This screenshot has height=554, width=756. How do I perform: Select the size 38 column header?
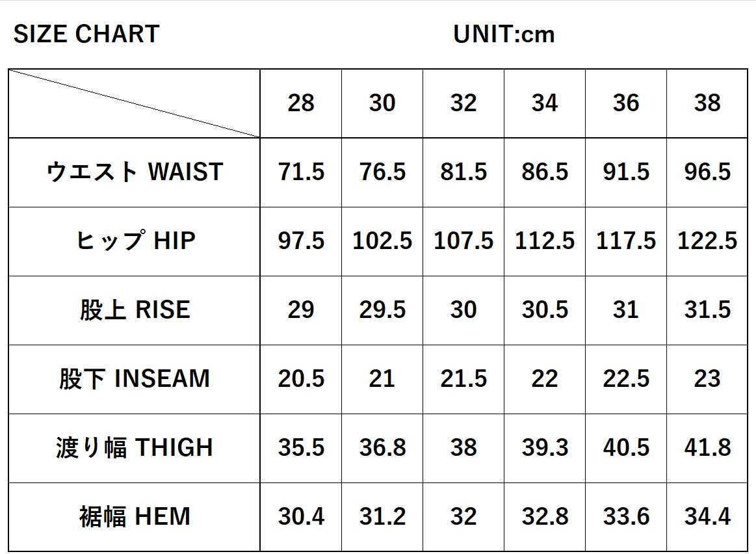click(707, 103)
